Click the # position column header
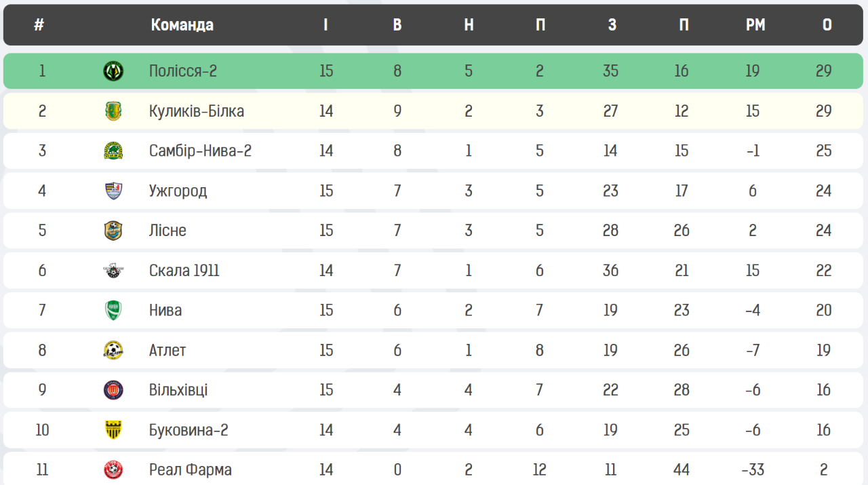Image resolution: width=868 pixels, height=485 pixels. [x=39, y=25]
